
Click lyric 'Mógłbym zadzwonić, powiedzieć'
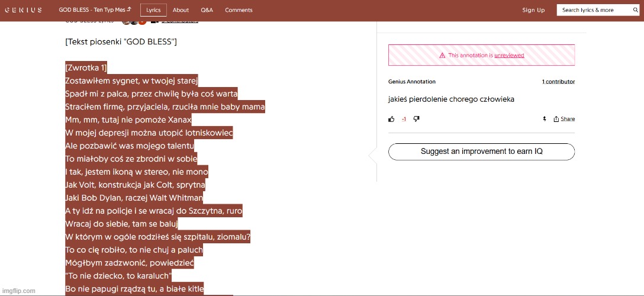tap(130, 263)
